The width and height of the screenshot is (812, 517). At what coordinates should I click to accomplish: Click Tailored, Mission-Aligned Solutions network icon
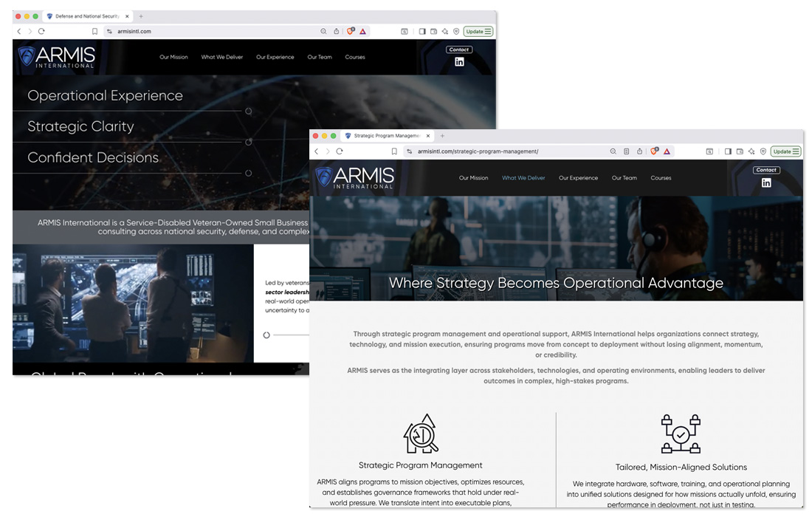(681, 434)
